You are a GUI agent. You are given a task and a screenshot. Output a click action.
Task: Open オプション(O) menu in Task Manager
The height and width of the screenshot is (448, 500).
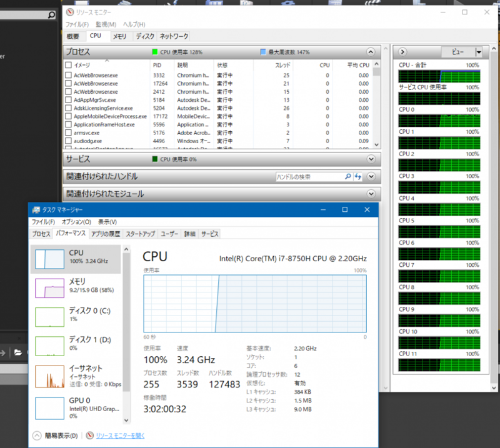tap(76, 222)
